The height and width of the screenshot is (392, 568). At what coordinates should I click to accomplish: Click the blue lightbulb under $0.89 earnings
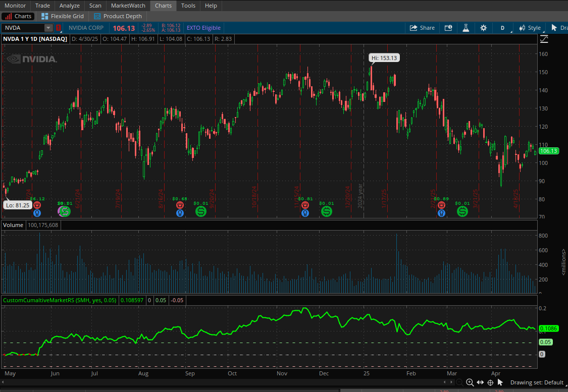click(441, 213)
